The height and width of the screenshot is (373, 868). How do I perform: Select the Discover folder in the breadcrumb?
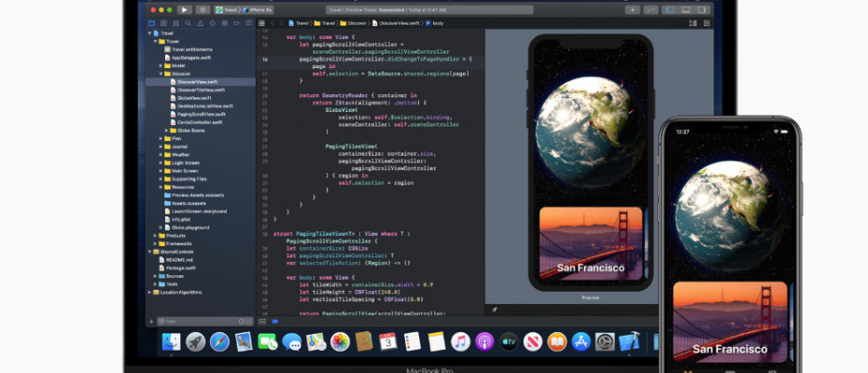coord(354,23)
